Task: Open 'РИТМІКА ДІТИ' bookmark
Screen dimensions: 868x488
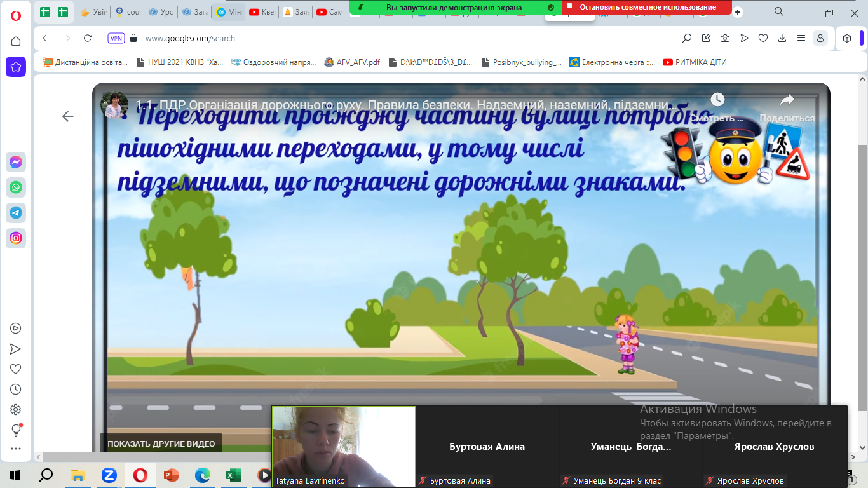Action: tap(695, 62)
